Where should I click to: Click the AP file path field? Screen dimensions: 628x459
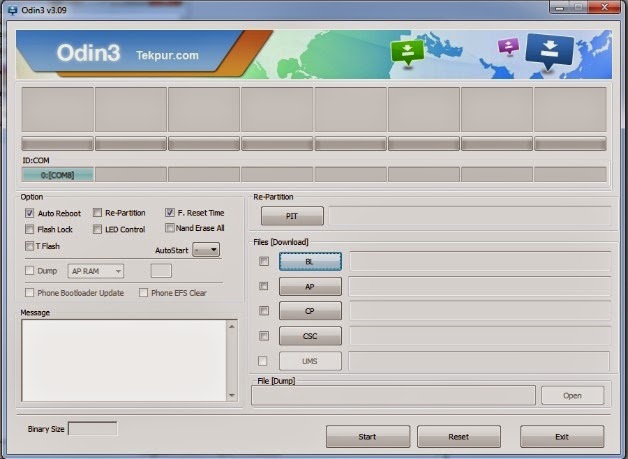point(480,286)
